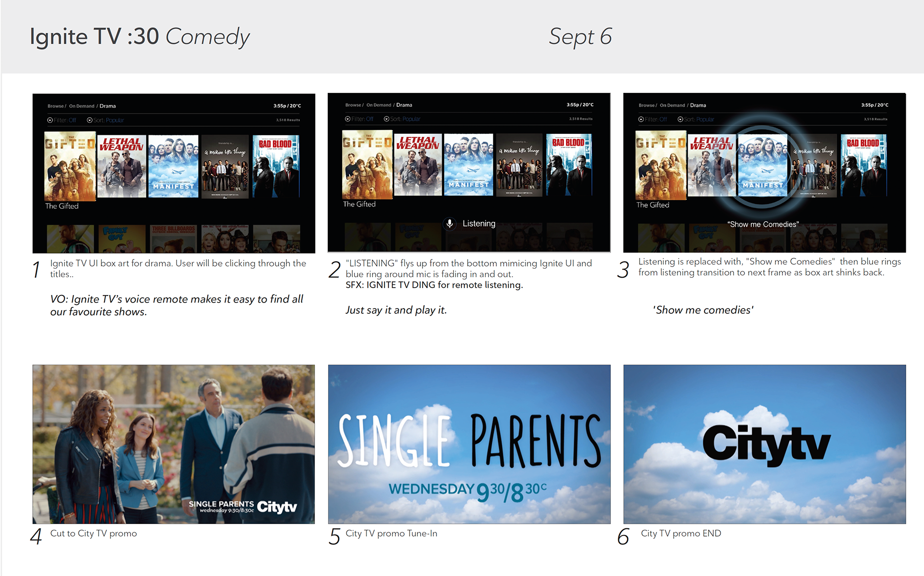Open the Sort: Popular option in frame 2
This screenshot has height=576, width=924.
[x=402, y=119]
